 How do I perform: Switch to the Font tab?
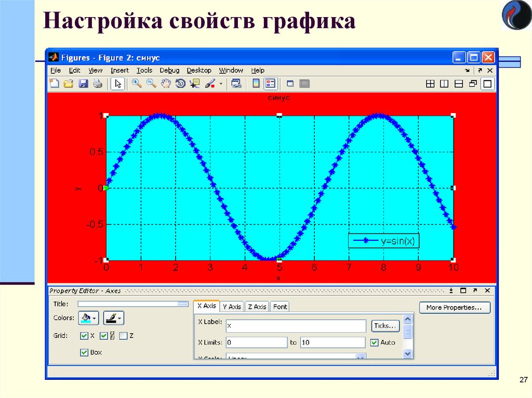280,307
